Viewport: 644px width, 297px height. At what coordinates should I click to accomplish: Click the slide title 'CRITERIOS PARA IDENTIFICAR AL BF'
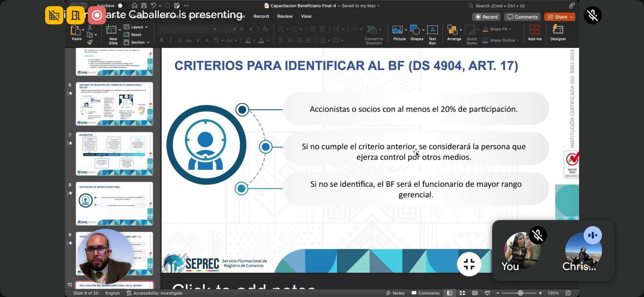pos(346,66)
